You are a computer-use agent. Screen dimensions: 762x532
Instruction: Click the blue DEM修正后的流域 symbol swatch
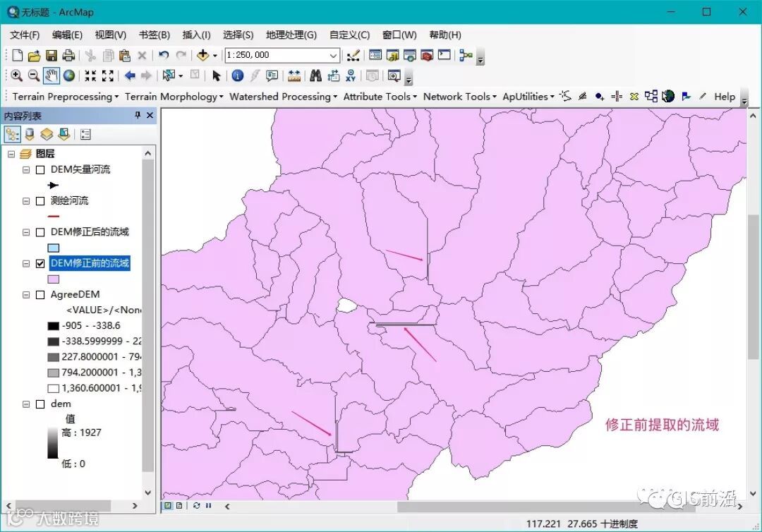tap(54, 248)
